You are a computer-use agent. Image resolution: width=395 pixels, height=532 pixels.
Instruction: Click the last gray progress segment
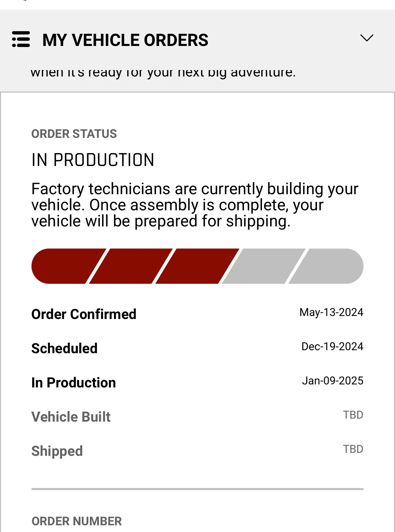(x=326, y=266)
